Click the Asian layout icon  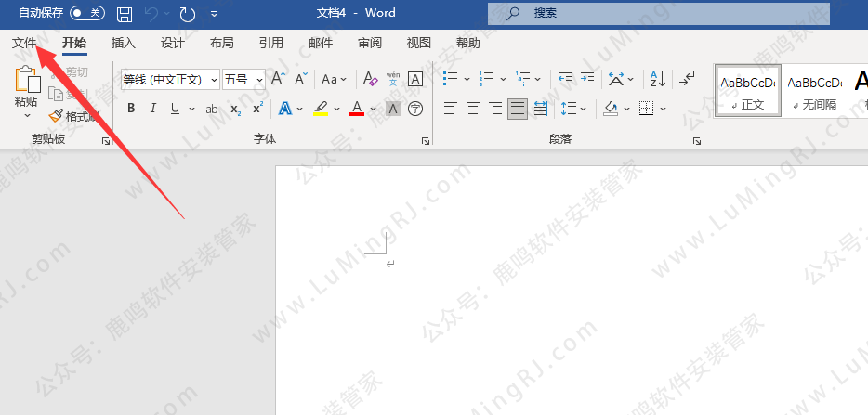point(615,79)
